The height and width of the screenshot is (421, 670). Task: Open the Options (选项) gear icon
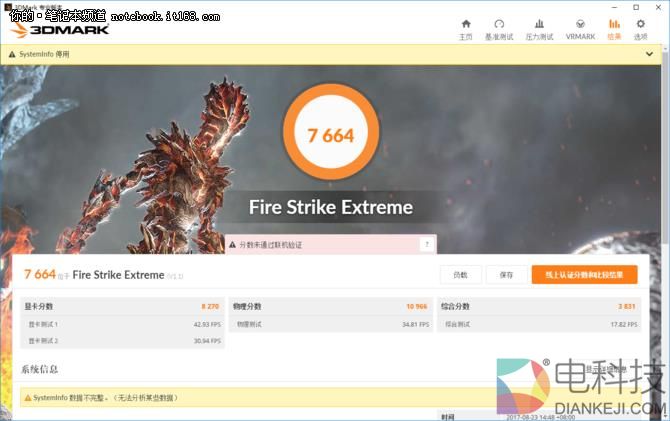pyautogui.click(x=640, y=28)
